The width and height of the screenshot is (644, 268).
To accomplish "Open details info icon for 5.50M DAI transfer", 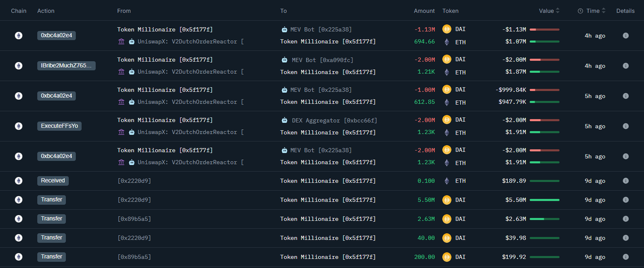I will click(625, 199).
